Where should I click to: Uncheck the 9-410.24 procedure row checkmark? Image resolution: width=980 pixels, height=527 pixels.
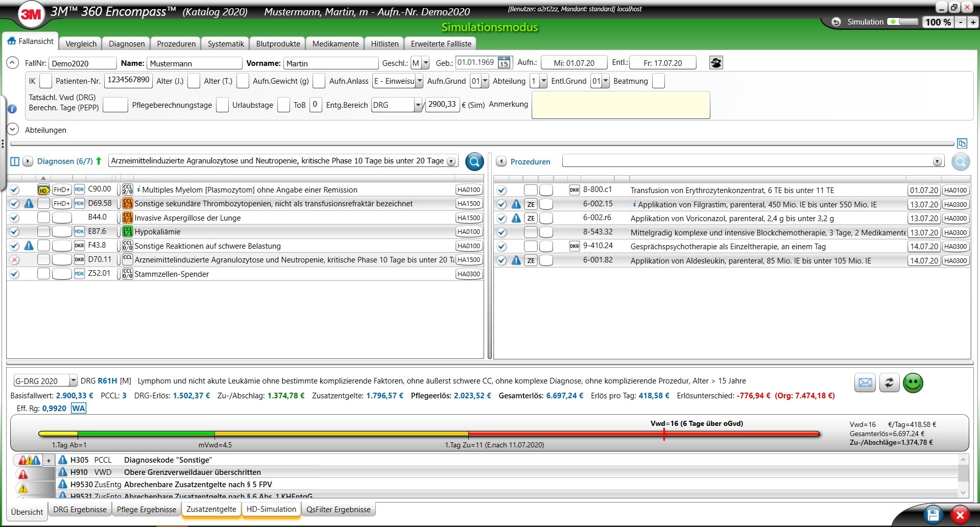[502, 247]
